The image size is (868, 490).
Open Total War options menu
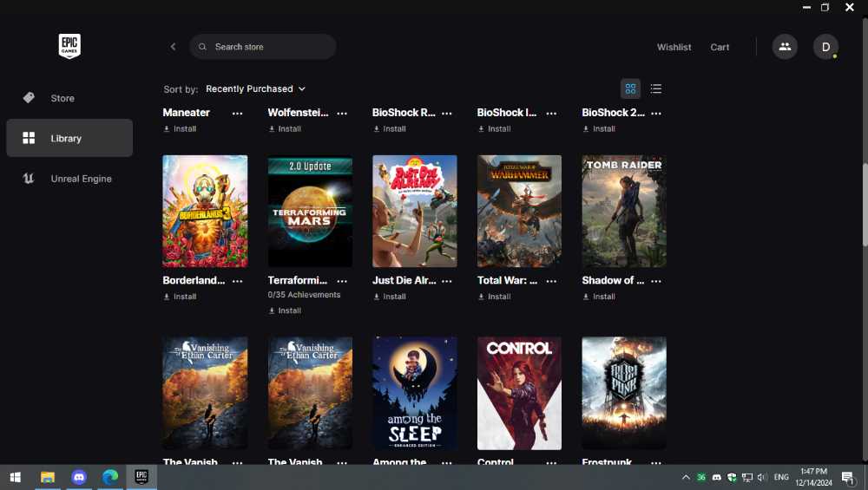point(551,281)
